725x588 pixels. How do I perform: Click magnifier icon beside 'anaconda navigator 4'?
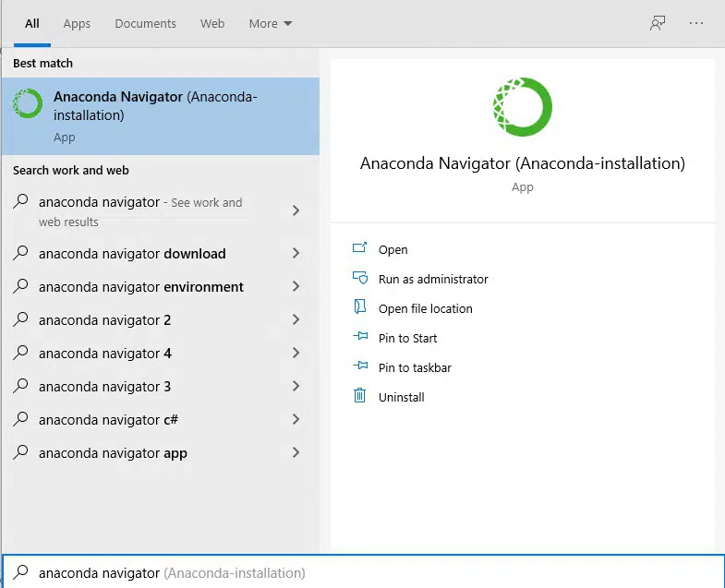[x=20, y=353]
